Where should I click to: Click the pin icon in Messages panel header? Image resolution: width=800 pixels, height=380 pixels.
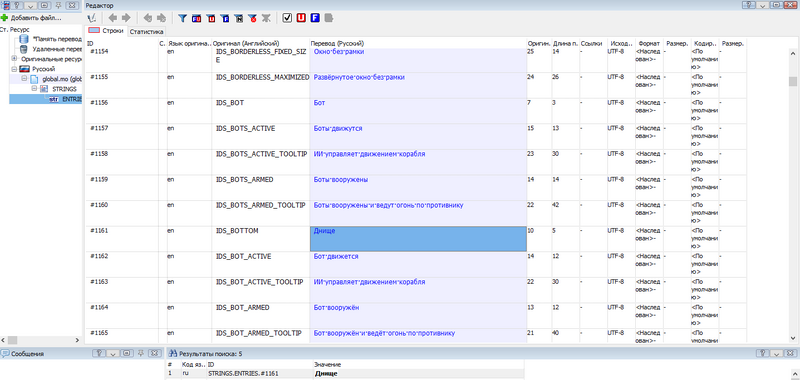pos(141,353)
